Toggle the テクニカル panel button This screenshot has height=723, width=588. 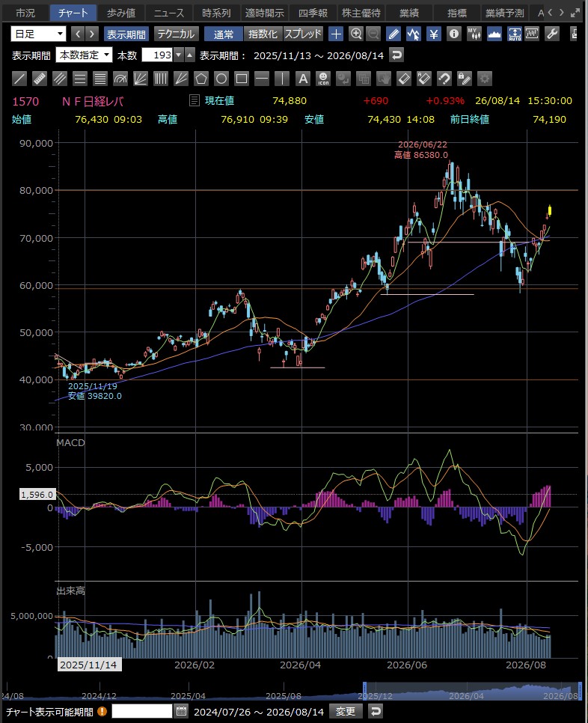pyautogui.click(x=176, y=34)
